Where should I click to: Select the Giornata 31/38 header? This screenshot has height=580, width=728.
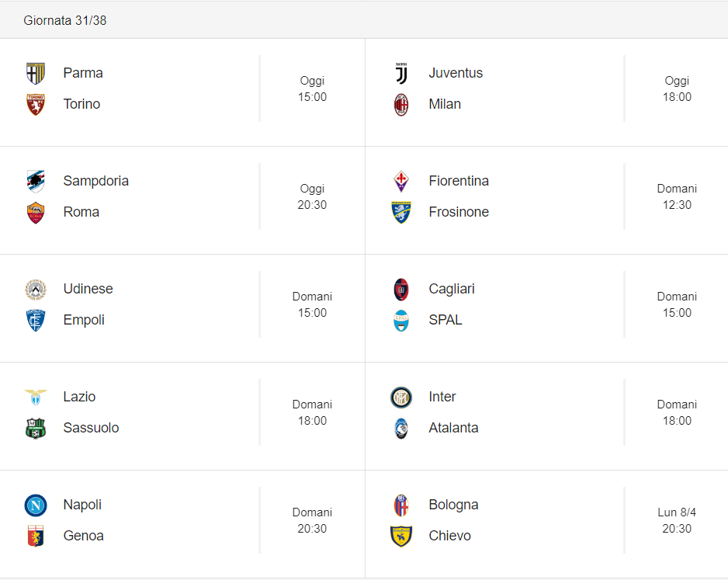(x=65, y=20)
